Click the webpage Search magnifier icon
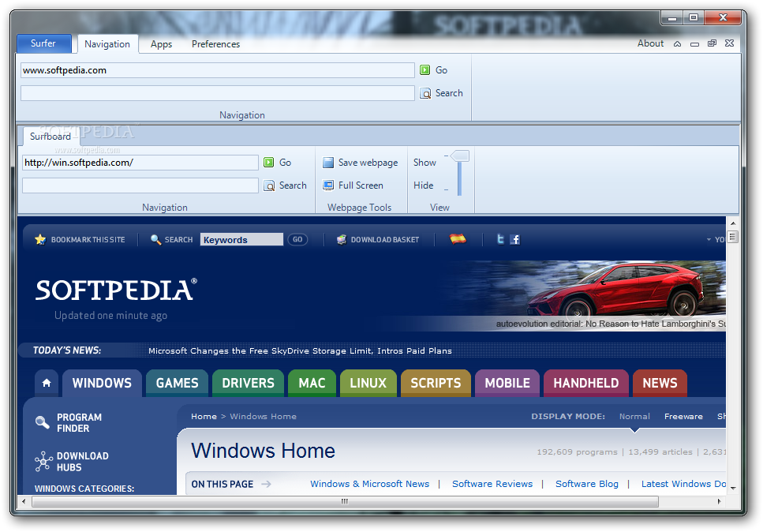Screen dimensions: 763x532 155,239
